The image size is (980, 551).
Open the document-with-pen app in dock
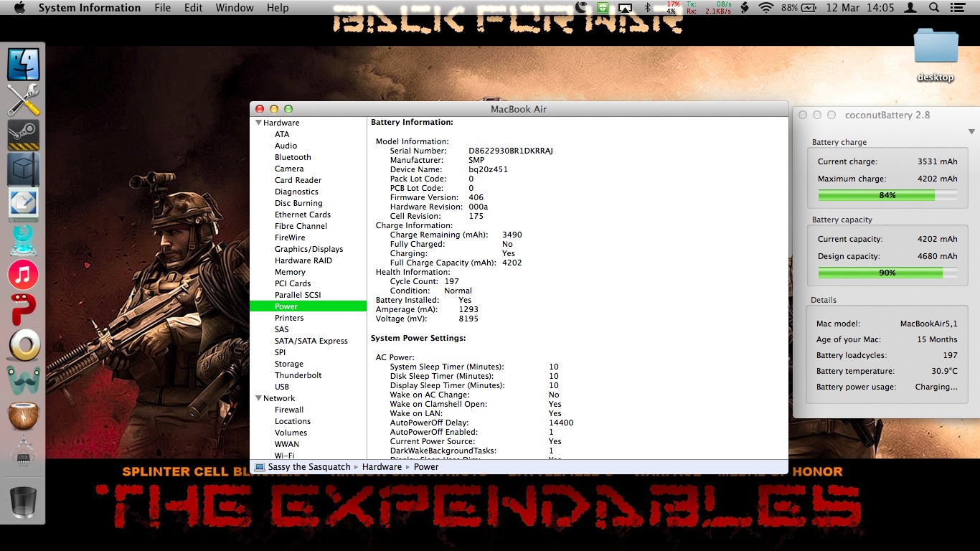click(x=23, y=204)
